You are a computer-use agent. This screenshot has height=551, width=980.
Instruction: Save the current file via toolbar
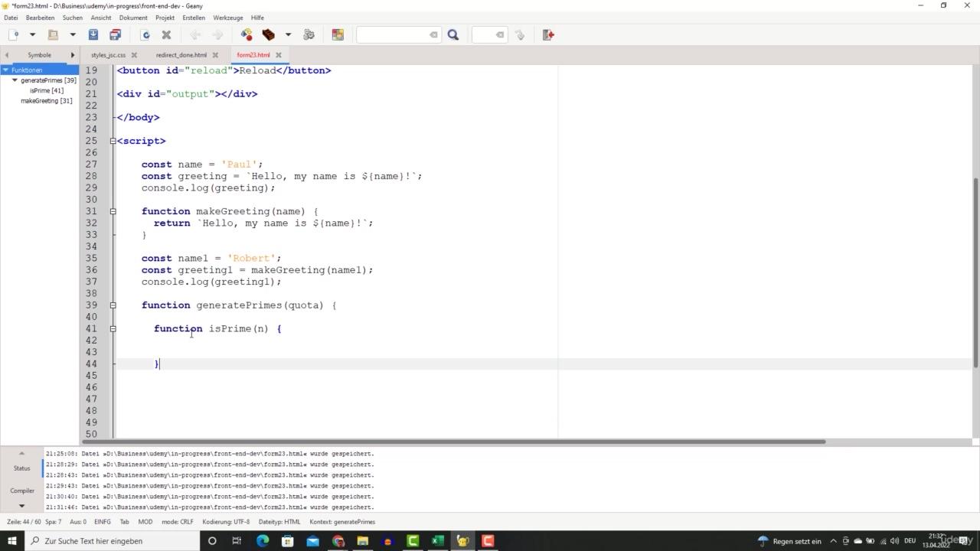93,34
